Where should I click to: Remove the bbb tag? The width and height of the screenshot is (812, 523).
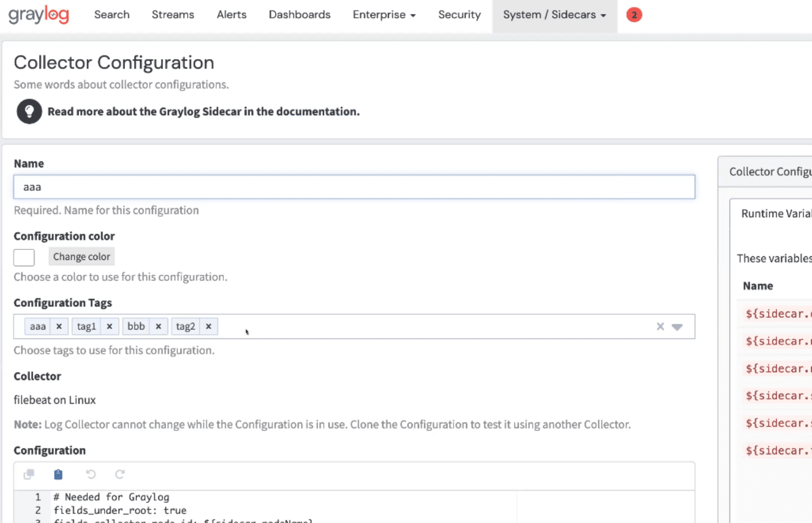158,326
